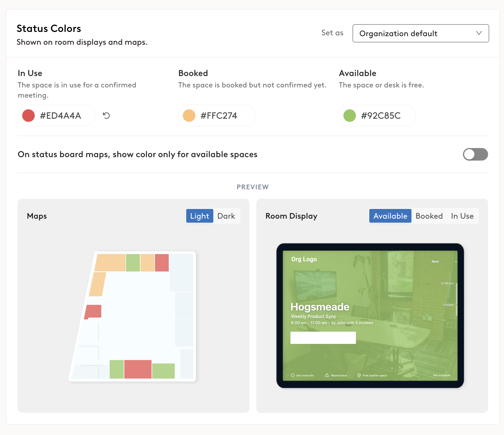Reset the In Use color to default
504x435 pixels.
tap(106, 116)
